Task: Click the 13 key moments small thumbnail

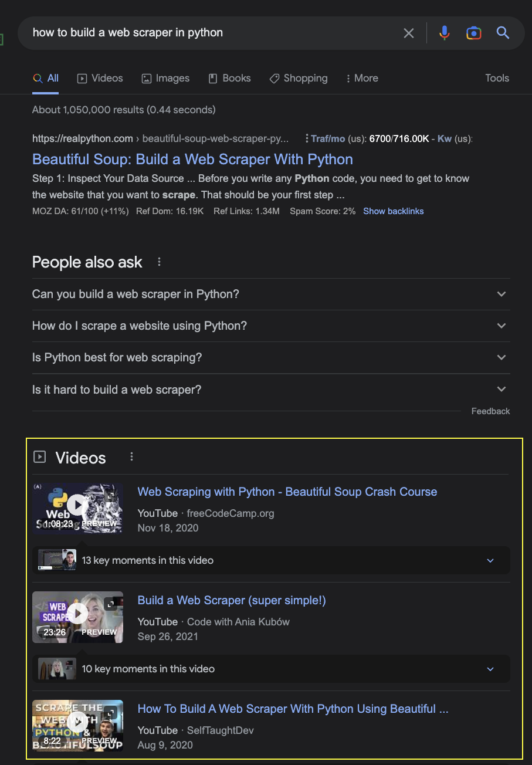Action: [x=57, y=560]
